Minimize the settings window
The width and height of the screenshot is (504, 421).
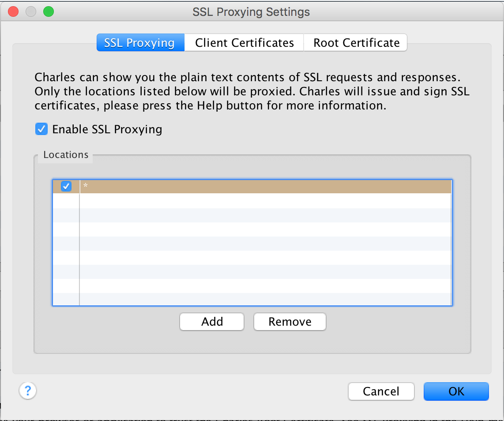(30, 11)
